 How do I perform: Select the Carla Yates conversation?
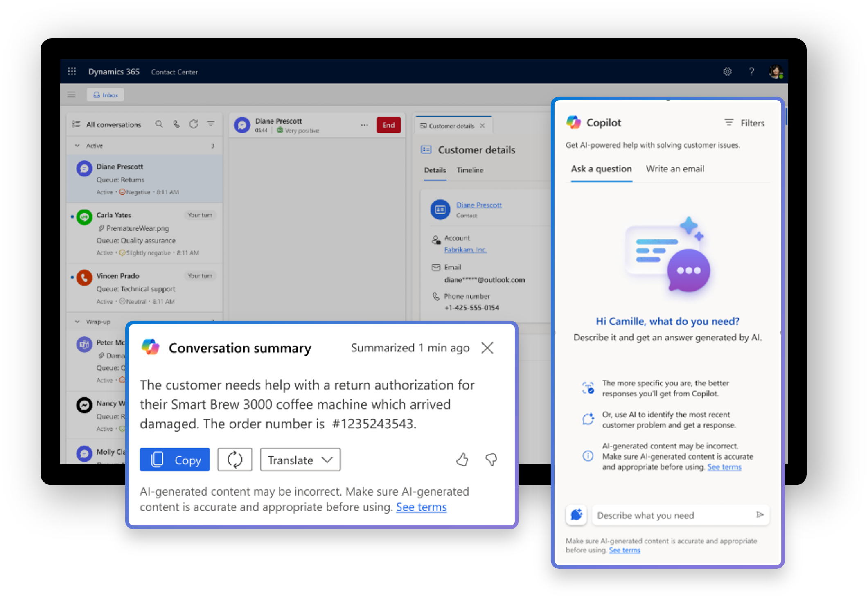[144, 233]
